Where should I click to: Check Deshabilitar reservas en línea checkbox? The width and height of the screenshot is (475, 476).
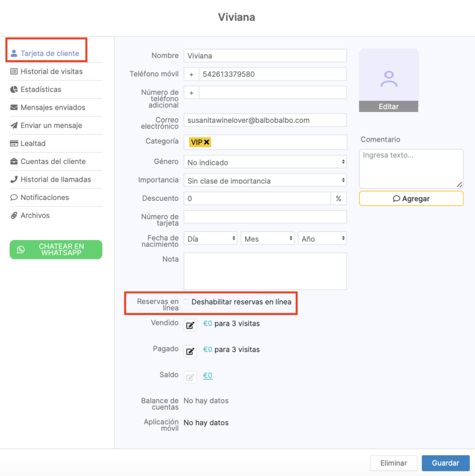point(186,302)
